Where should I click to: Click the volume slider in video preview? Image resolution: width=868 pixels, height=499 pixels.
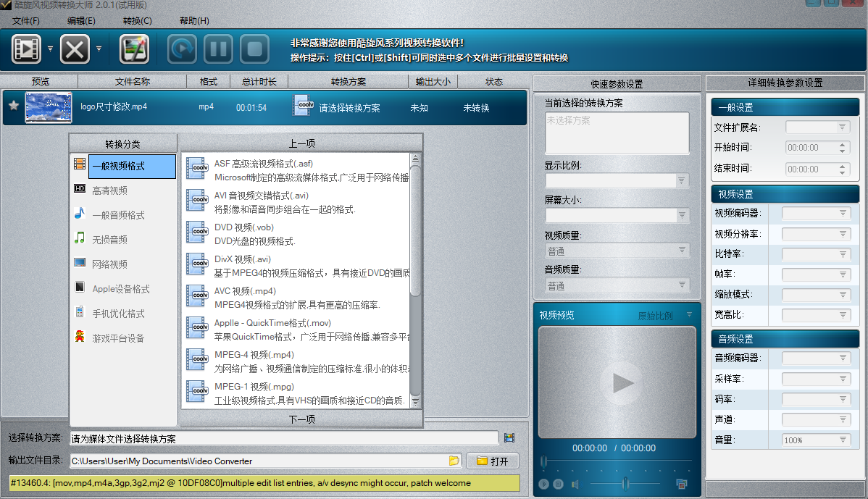625,484
